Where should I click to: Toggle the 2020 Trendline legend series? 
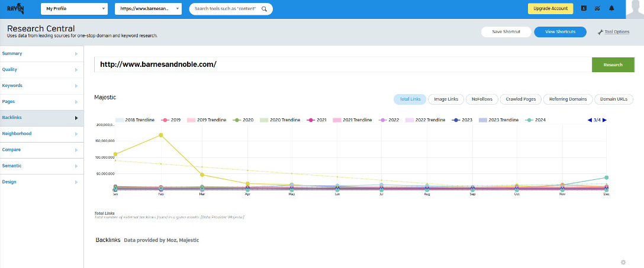(279, 120)
